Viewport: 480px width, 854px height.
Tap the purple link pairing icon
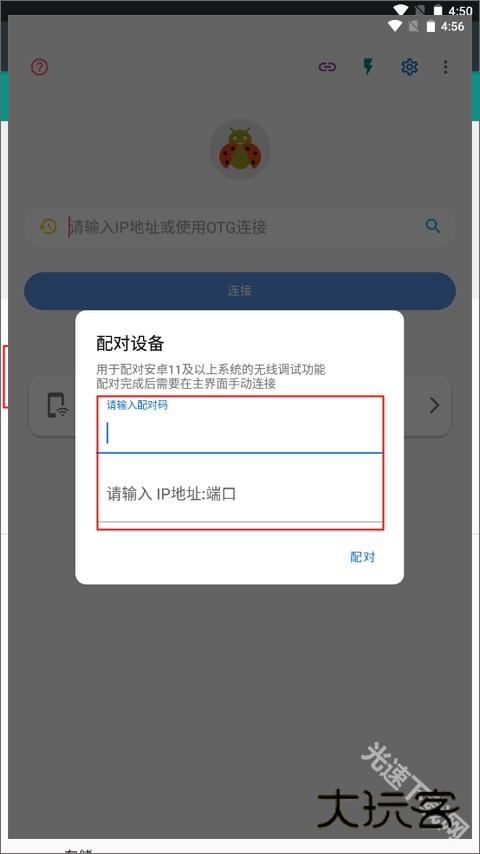[327, 67]
